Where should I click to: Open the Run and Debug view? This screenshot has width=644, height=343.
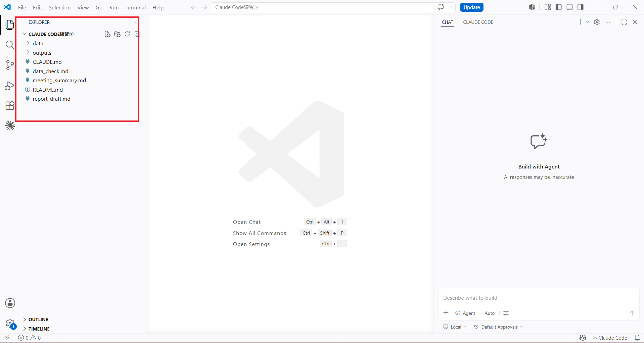click(10, 86)
